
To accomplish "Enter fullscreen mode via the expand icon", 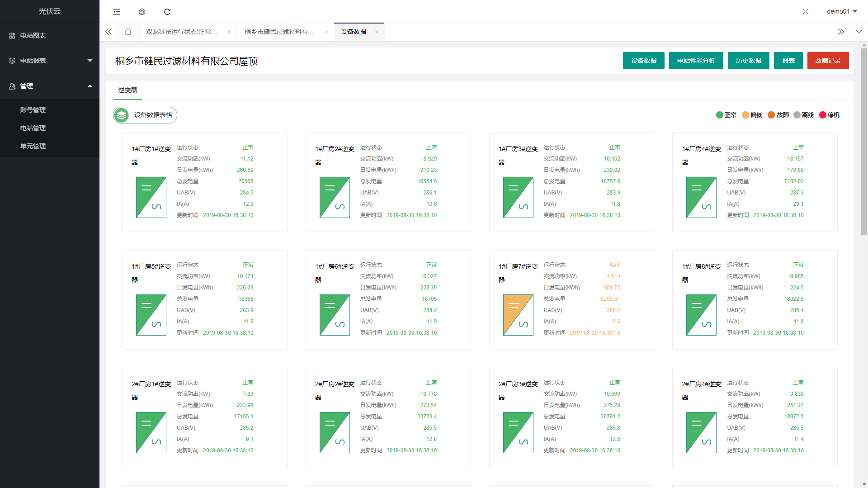I will click(x=805, y=12).
